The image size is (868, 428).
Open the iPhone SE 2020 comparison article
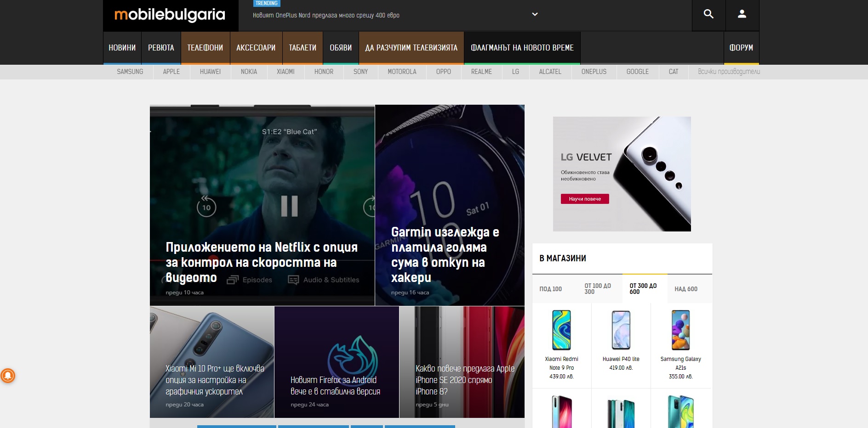(462, 362)
